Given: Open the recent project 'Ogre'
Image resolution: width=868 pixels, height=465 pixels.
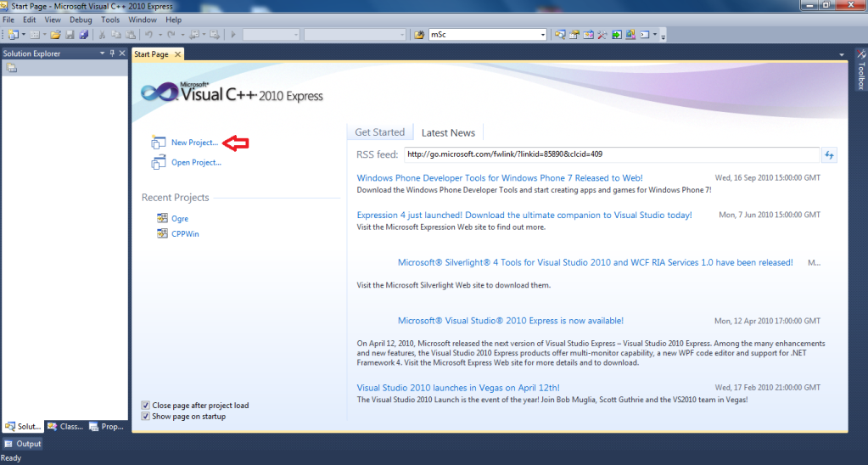Looking at the screenshot, I should click(179, 219).
